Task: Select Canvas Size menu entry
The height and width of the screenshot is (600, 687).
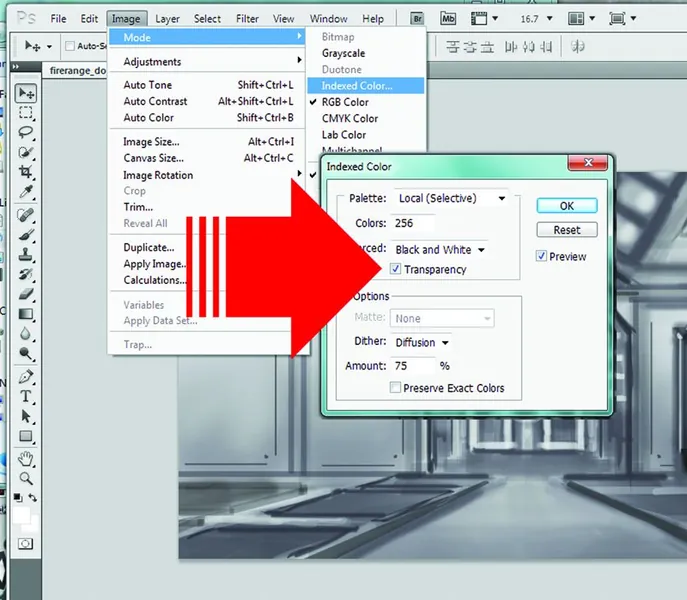Action: [208, 158]
